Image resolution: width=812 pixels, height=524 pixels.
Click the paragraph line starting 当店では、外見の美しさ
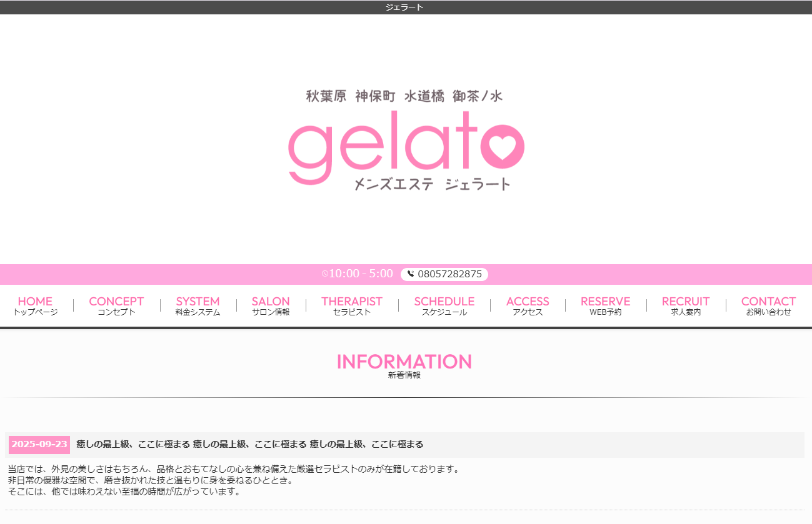click(x=234, y=469)
